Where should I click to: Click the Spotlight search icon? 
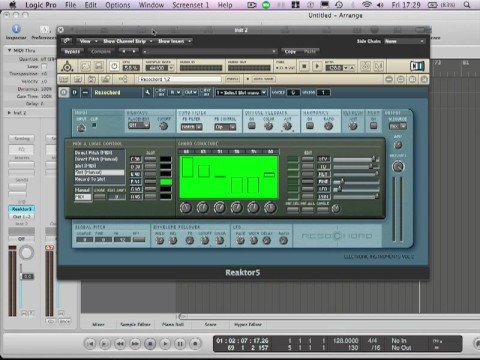click(x=467, y=5)
